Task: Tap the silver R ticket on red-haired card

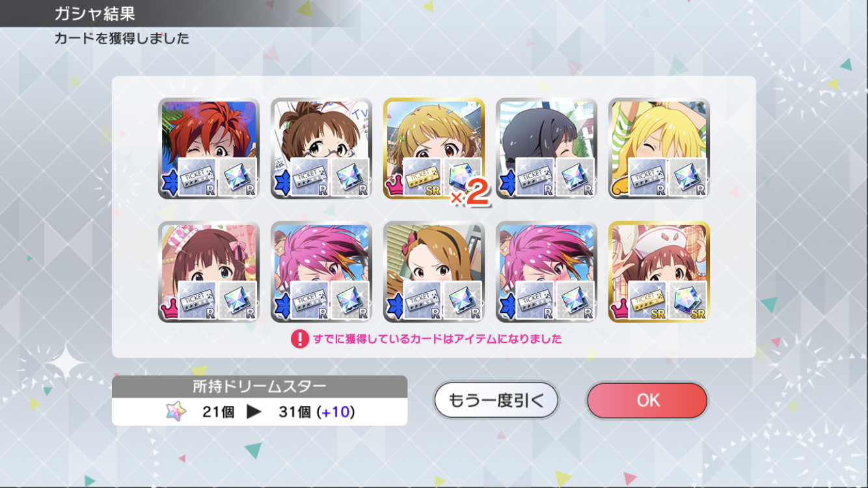Action: [197, 176]
